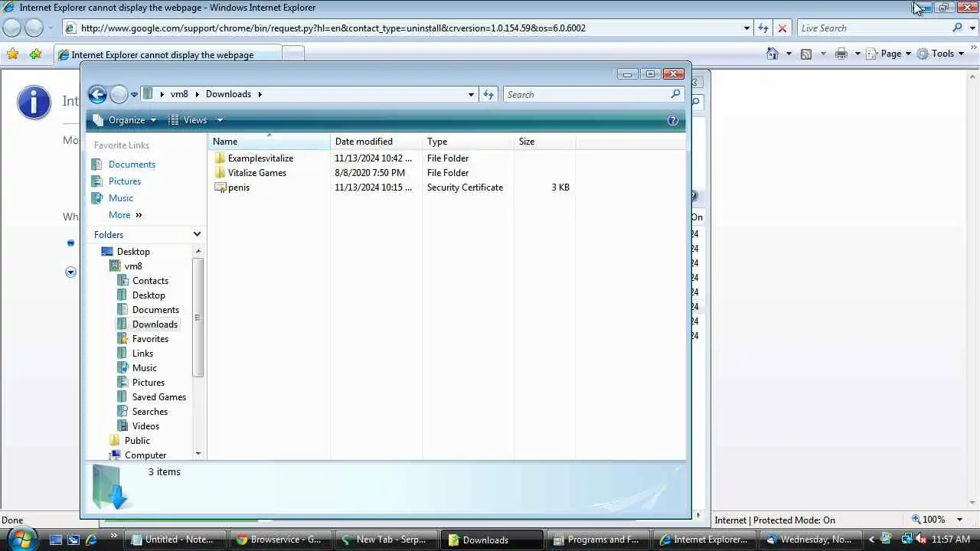Open the Views menu dropdown arrow

[x=220, y=120]
